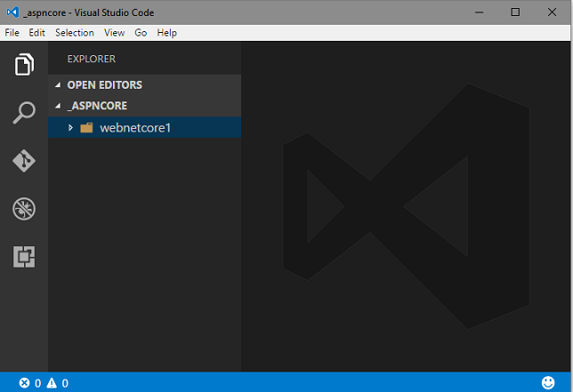Screen dimensions: 573x392
Task: Collapse the OPEN EDITORS section
Action: click(x=58, y=85)
